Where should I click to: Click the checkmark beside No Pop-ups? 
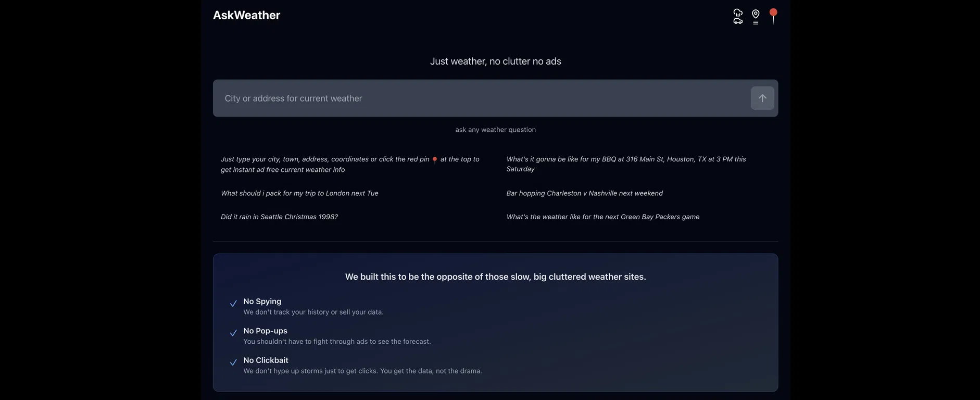point(233,333)
